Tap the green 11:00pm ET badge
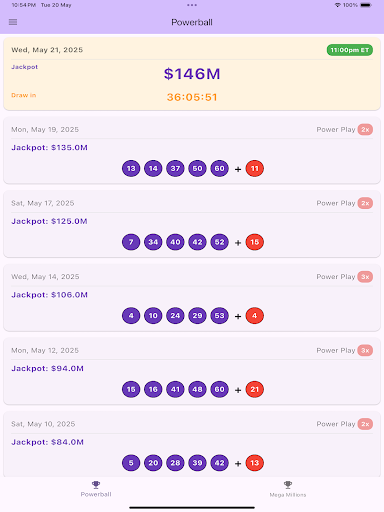 tap(350, 50)
